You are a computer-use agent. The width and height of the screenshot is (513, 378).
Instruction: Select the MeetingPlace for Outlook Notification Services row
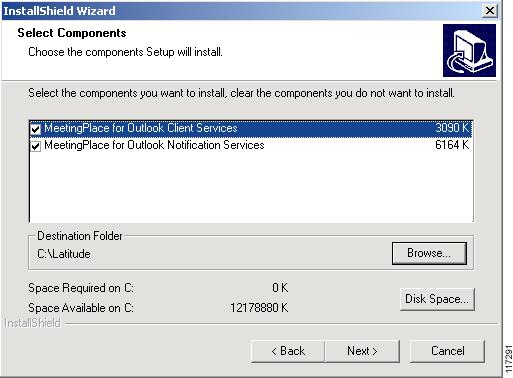click(x=251, y=146)
